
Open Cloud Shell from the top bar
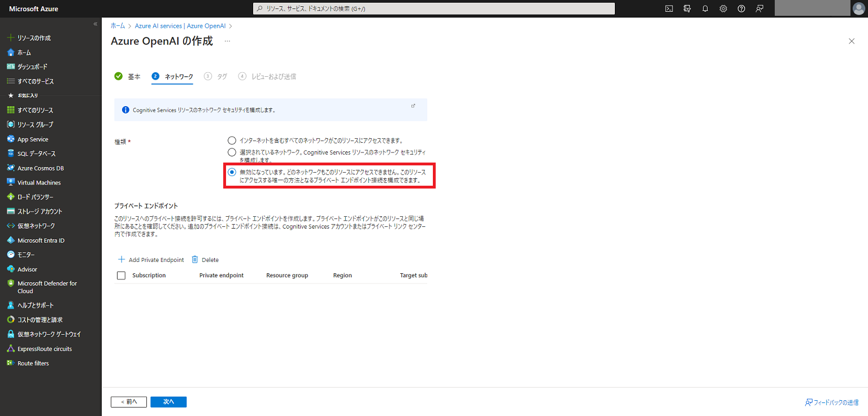coord(669,8)
